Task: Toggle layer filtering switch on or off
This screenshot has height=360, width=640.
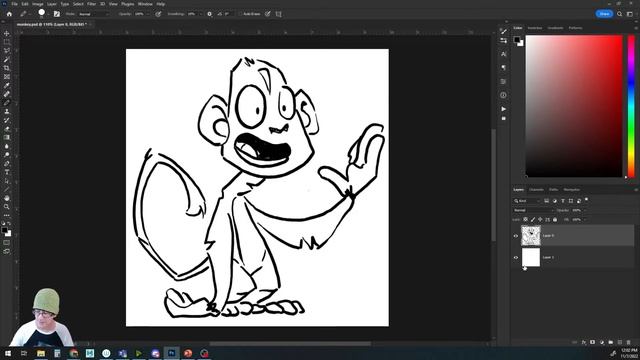Action: click(x=587, y=200)
